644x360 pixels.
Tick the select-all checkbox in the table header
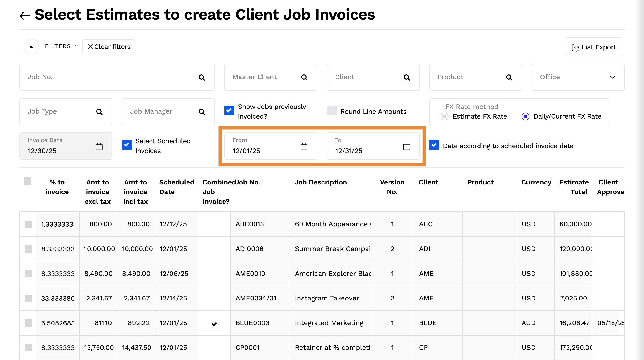pos(28,181)
